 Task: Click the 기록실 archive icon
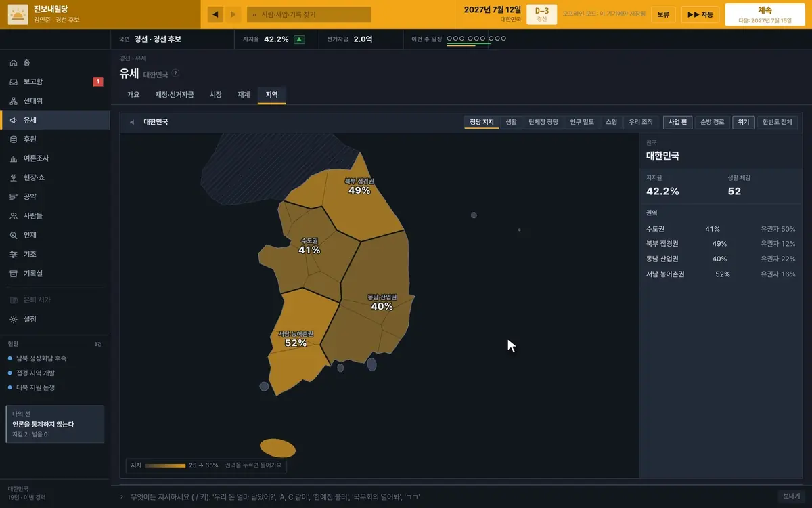pos(14,274)
